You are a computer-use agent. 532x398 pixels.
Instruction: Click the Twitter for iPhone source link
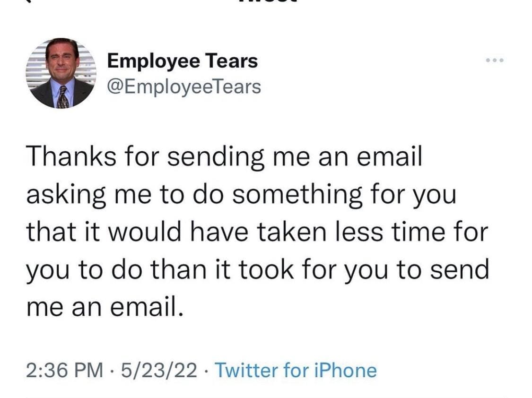296,370
